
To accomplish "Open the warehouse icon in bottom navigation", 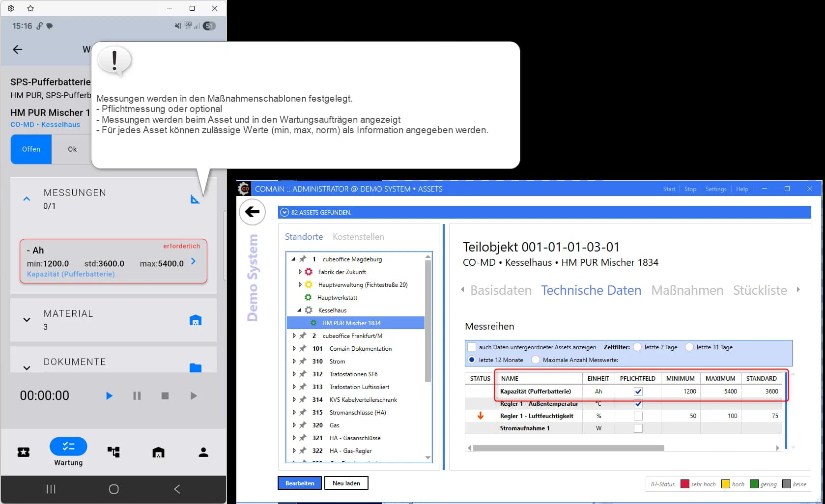I will click(x=158, y=452).
